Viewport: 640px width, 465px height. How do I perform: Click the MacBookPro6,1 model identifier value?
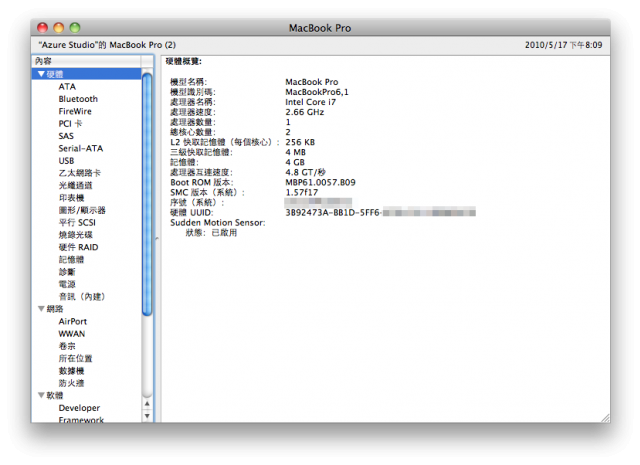coord(317,92)
